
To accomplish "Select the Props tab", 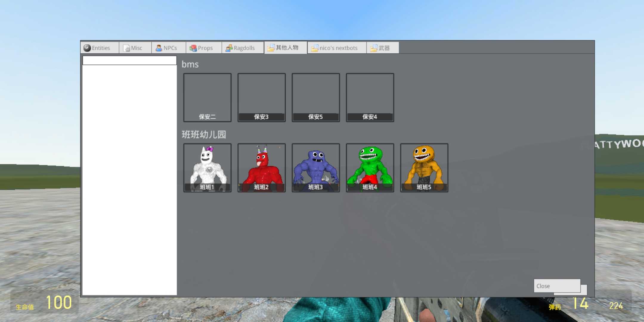I will coord(204,48).
